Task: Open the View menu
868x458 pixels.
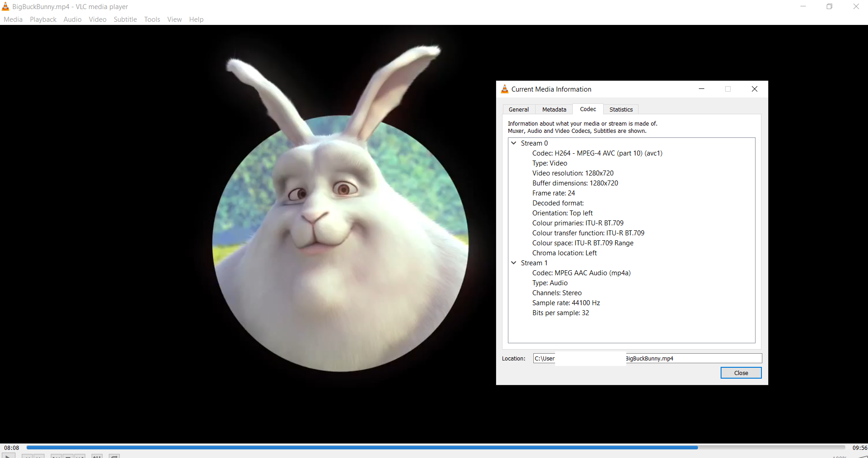Action: pos(174,19)
